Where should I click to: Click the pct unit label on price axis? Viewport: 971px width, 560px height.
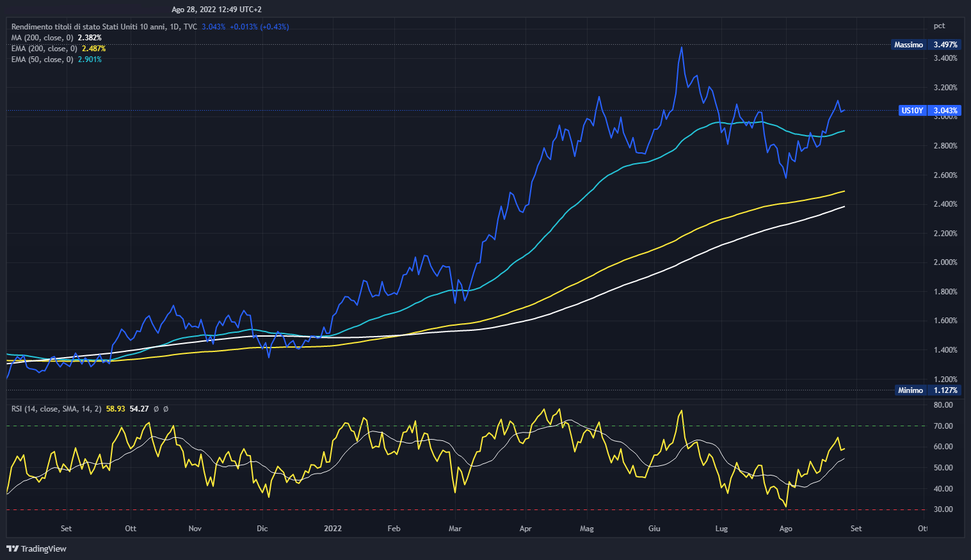coord(939,26)
